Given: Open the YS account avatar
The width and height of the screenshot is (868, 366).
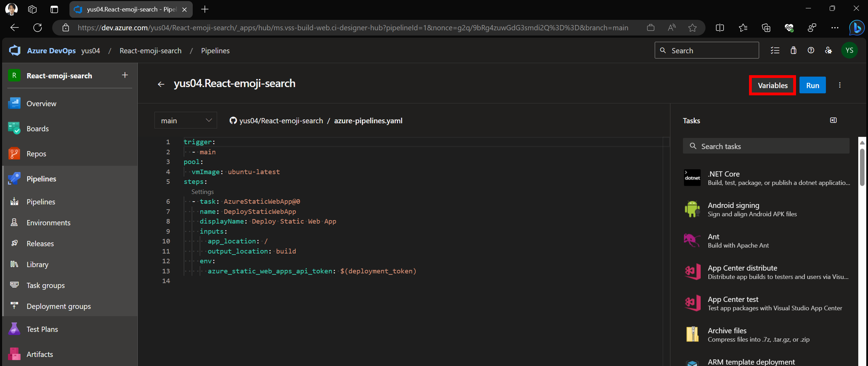Looking at the screenshot, I should click(x=849, y=50).
